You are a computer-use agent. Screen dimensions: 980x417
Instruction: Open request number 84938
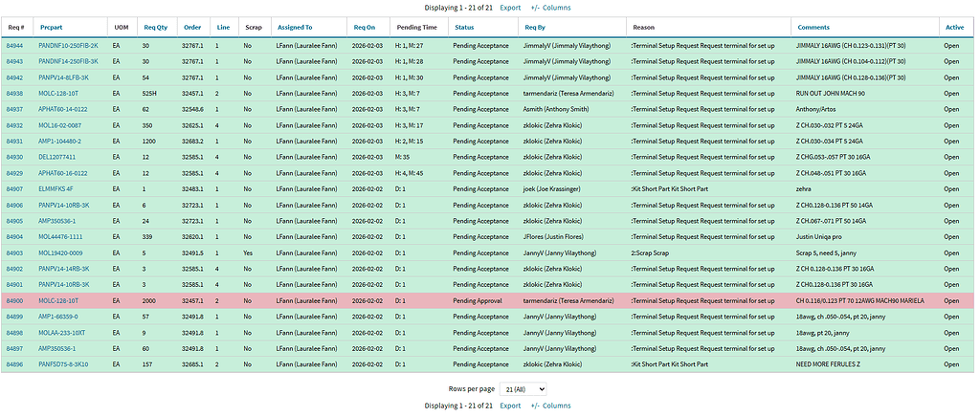coord(15,94)
